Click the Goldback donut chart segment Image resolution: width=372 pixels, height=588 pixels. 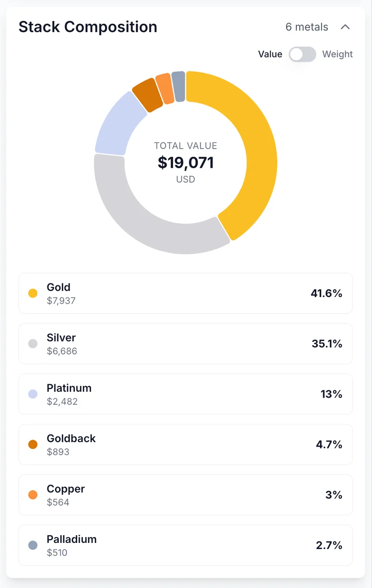point(147,94)
